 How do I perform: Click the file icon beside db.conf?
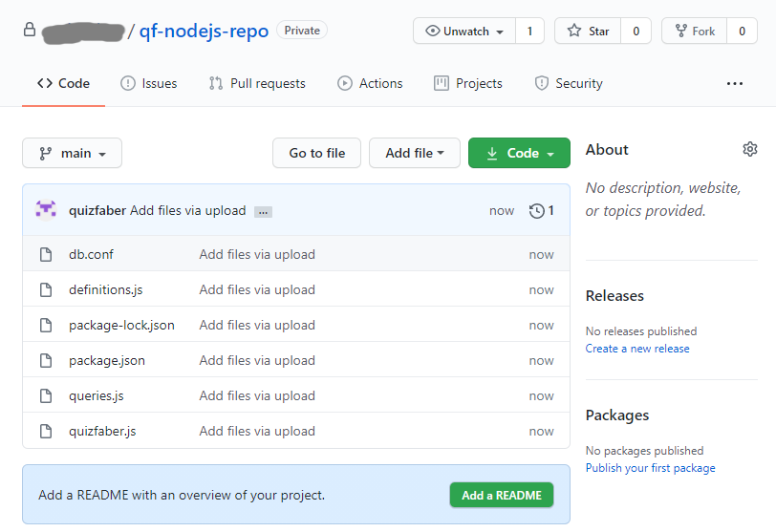point(45,254)
